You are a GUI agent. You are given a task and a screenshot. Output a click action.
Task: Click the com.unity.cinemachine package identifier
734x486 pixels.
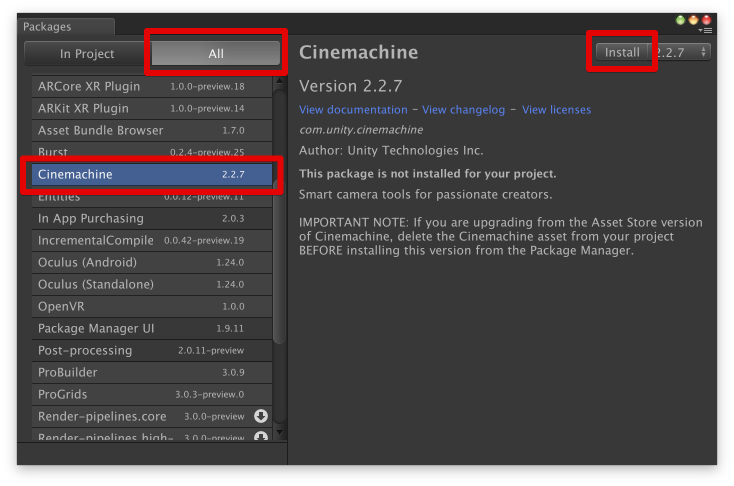pyautogui.click(x=361, y=130)
